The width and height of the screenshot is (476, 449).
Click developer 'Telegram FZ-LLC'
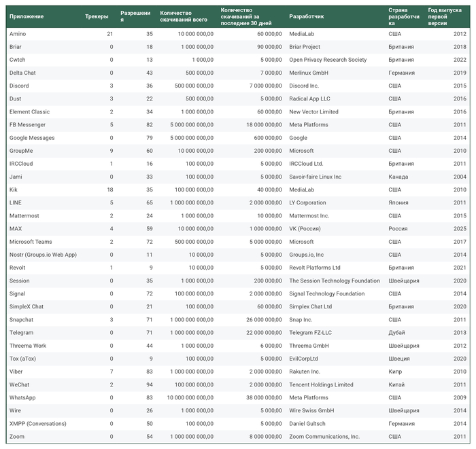coord(311,333)
